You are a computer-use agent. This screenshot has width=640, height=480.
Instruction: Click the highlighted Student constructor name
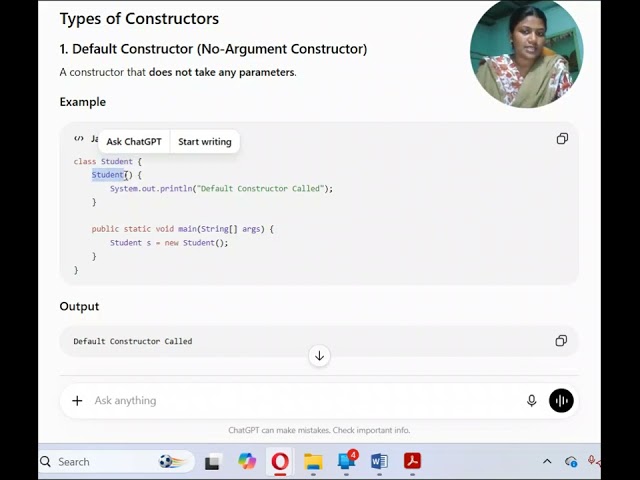108,175
